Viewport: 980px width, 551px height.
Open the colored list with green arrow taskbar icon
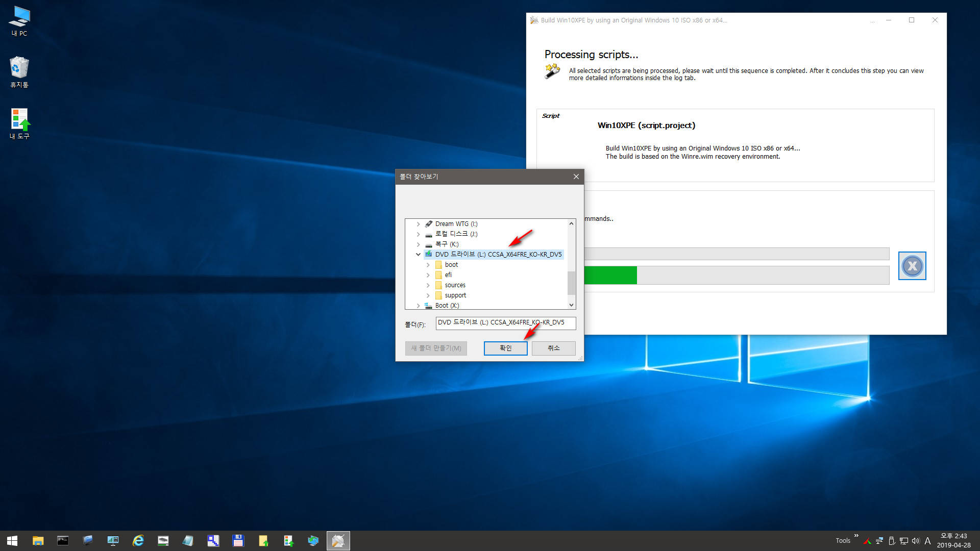pyautogui.click(x=288, y=541)
